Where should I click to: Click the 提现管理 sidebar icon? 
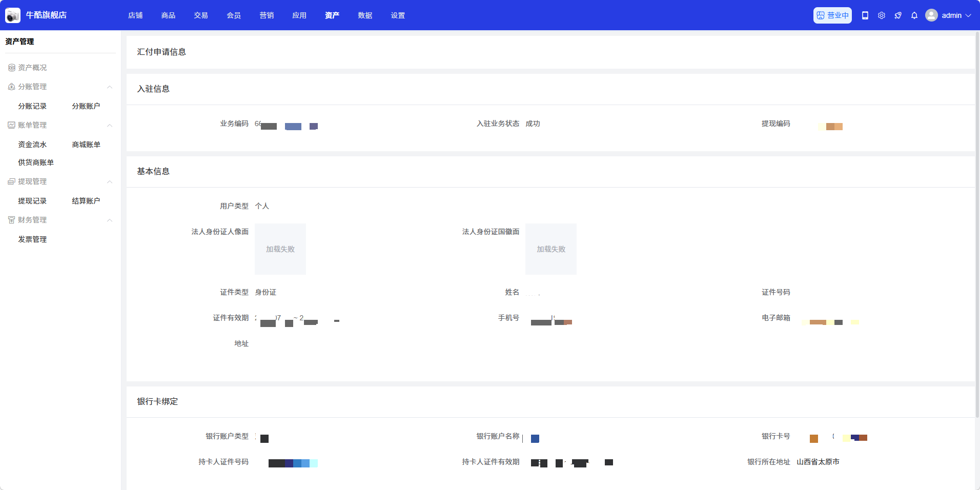(x=11, y=181)
